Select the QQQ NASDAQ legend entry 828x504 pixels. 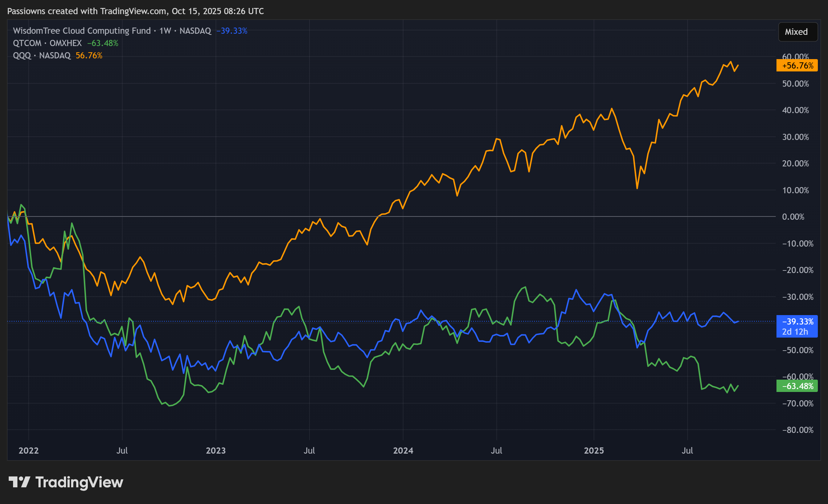42,55
